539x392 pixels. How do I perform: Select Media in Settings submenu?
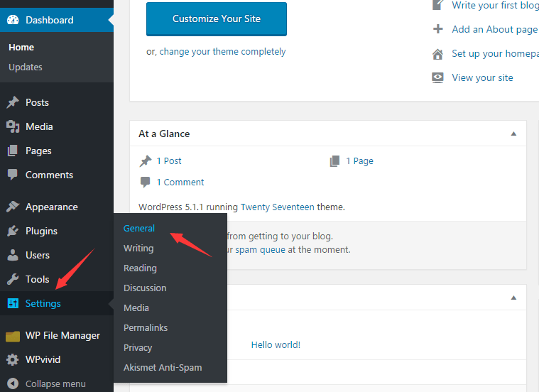136,307
